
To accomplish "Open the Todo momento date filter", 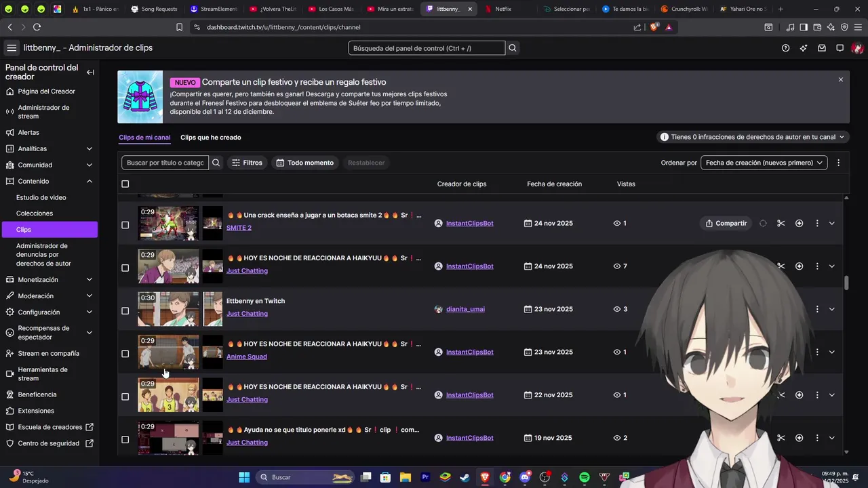I will click(305, 163).
